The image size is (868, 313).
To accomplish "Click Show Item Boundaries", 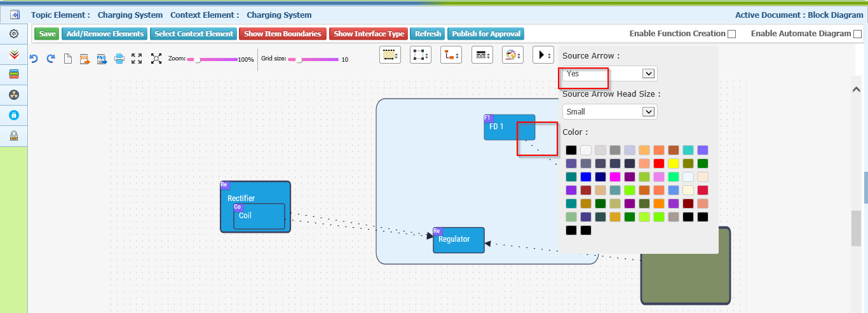I will click(x=283, y=34).
